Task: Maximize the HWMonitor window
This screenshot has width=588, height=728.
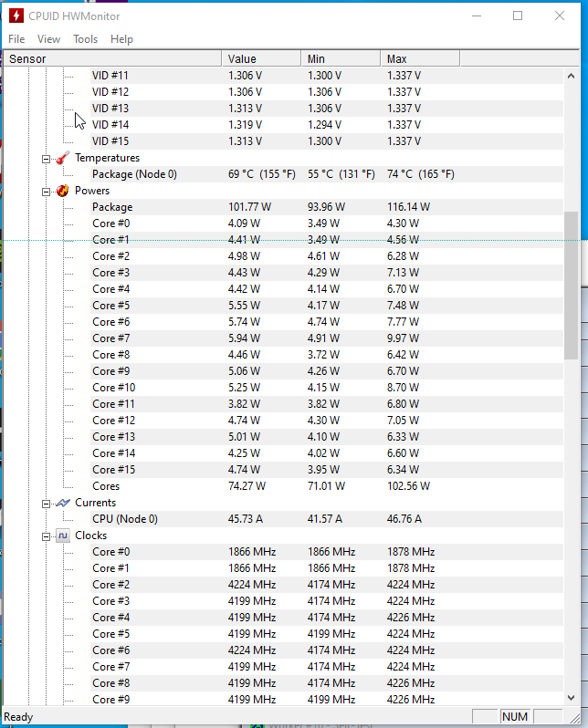Action: [x=518, y=16]
